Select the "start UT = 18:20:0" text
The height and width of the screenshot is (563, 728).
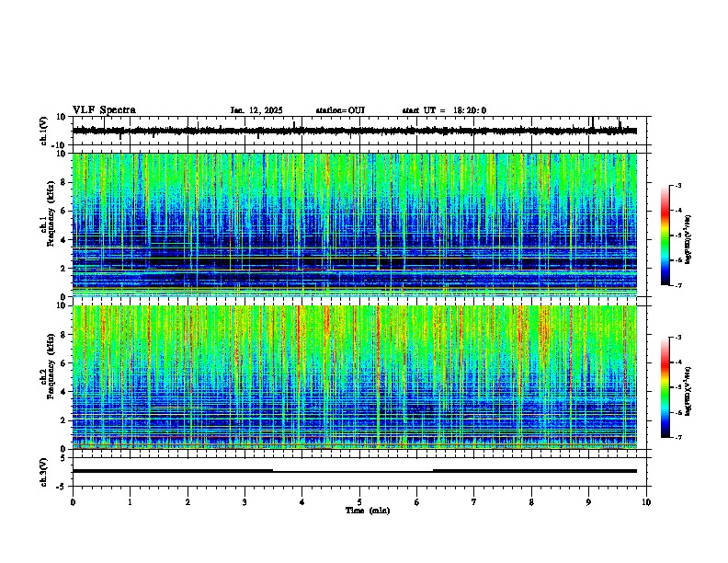(444, 110)
